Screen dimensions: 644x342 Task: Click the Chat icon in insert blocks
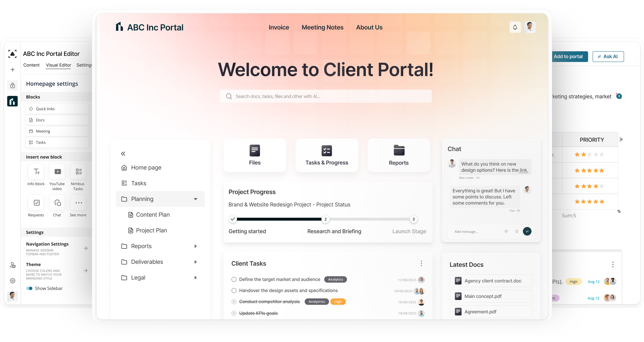pyautogui.click(x=57, y=203)
